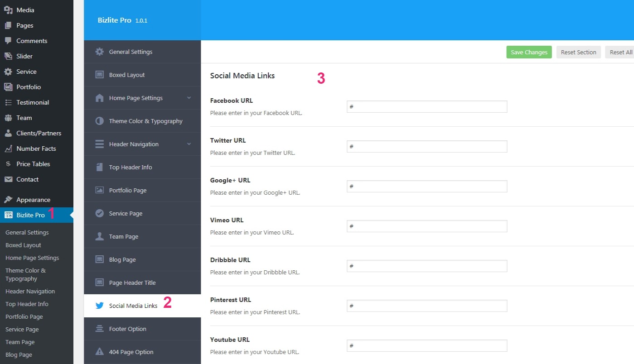Click the Google+ URL input field
Image resolution: width=634 pixels, height=364 pixels.
pyautogui.click(x=427, y=186)
